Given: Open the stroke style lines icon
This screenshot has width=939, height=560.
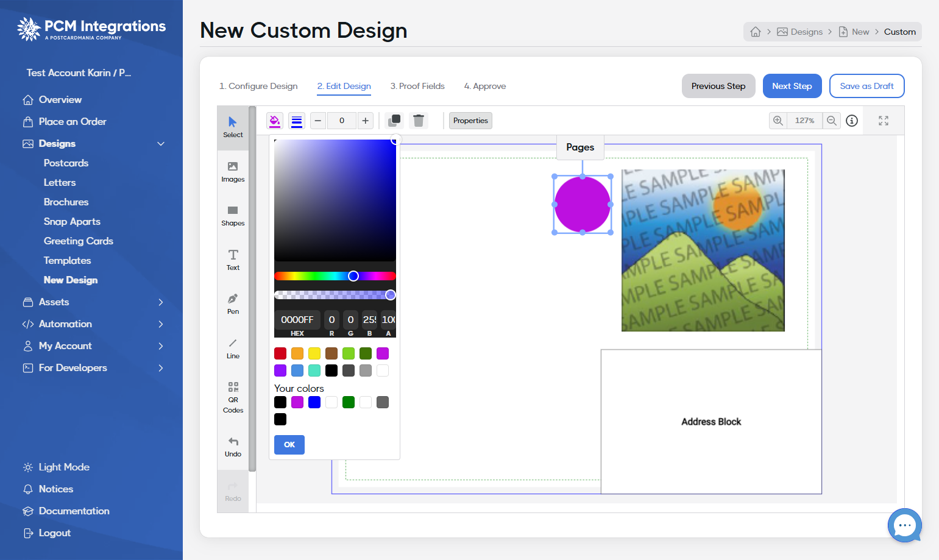Looking at the screenshot, I should (297, 121).
